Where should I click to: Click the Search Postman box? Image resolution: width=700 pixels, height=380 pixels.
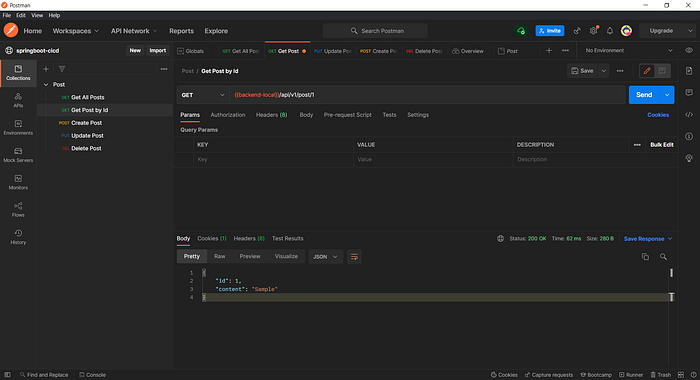click(375, 31)
